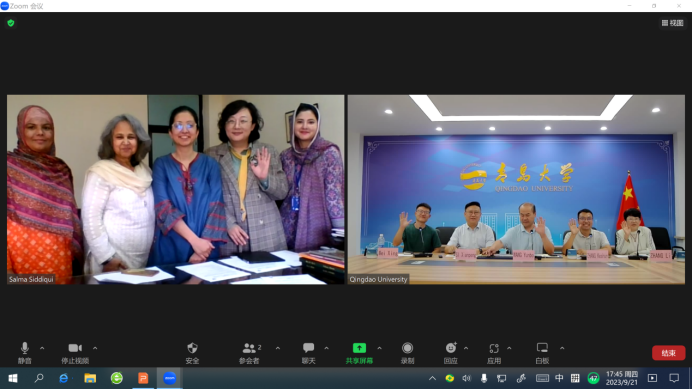Open the Whiteboard tool
Image resolution: width=693 pixels, height=390 pixels.
tap(542, 353)
